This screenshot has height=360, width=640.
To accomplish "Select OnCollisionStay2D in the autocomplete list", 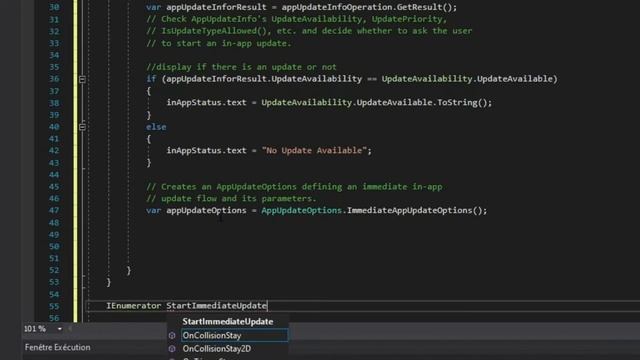I will click(217, 349).
